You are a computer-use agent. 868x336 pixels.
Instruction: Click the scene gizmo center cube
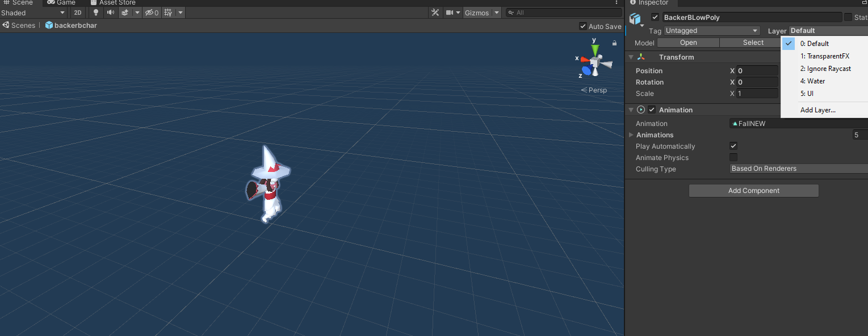595,62
